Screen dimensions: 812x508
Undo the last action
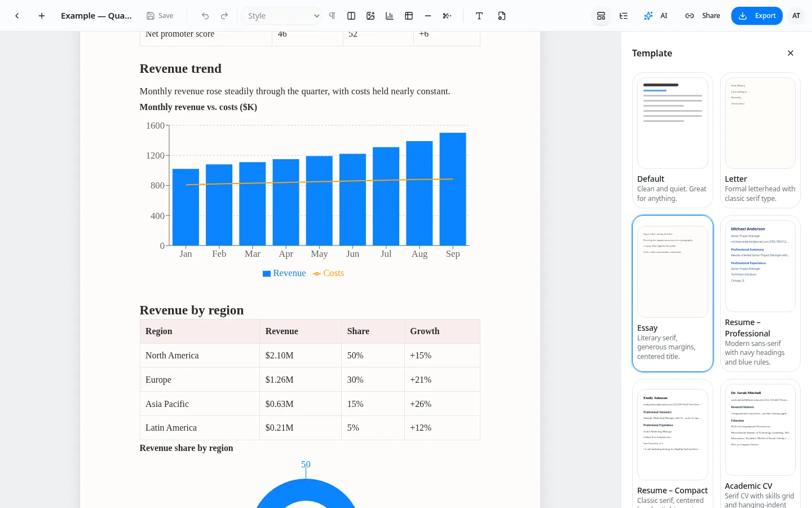pos(205,16)
